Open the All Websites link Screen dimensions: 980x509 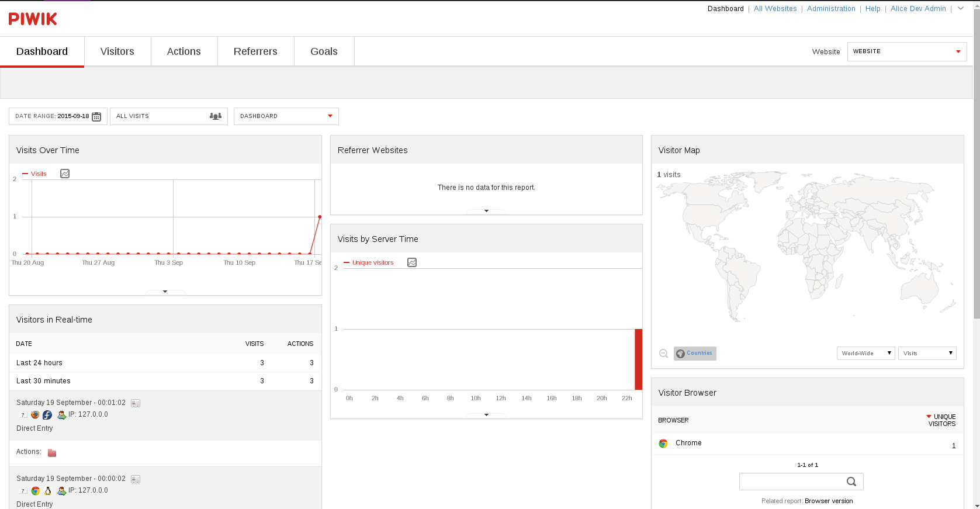coord(775,9)
